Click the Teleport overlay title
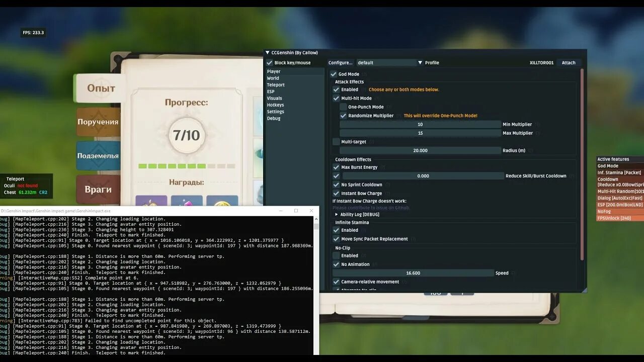 click(15, 179)
